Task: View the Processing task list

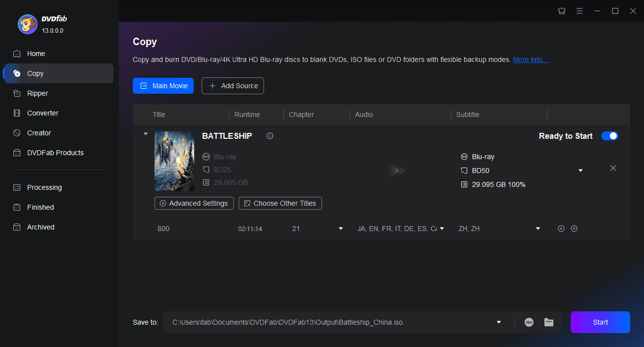Action: (58, 187)
